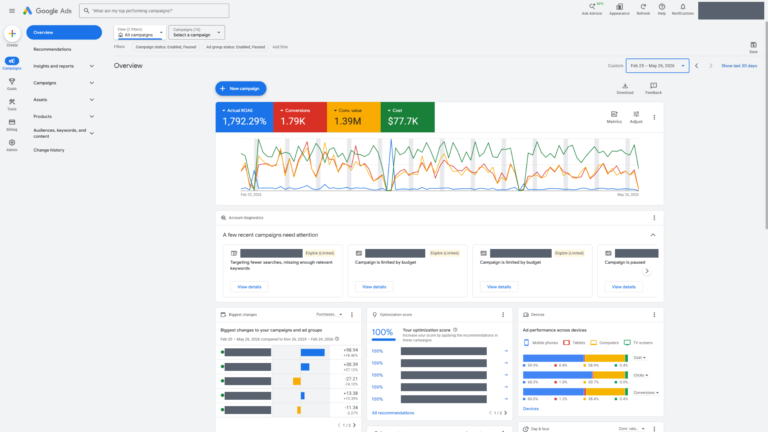Collapse the campaigns need attention section

click(x=653, y=235)
